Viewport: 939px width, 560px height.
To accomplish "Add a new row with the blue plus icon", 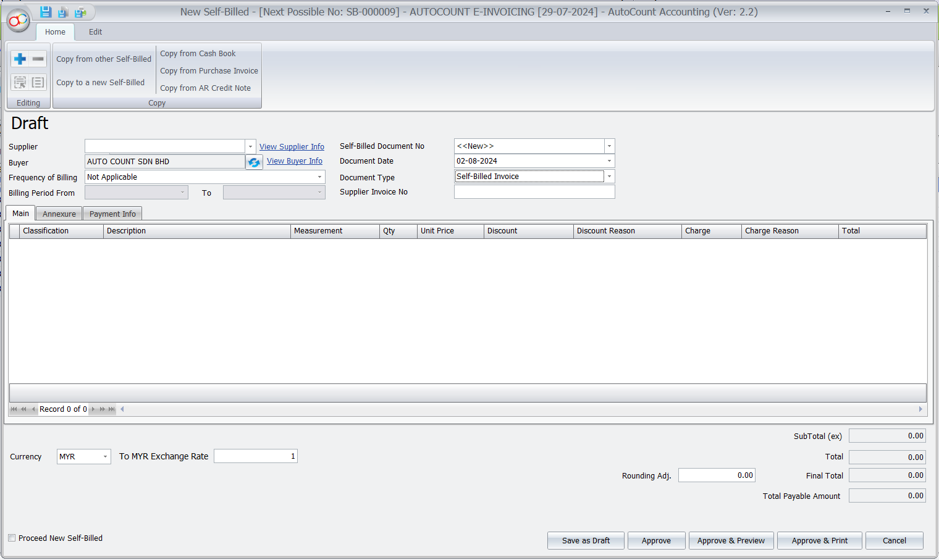I will (x=20, y=59).
